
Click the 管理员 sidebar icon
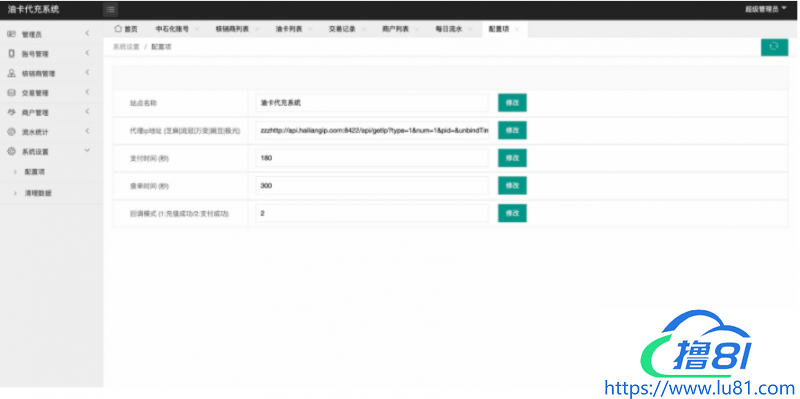pos(11,34)
